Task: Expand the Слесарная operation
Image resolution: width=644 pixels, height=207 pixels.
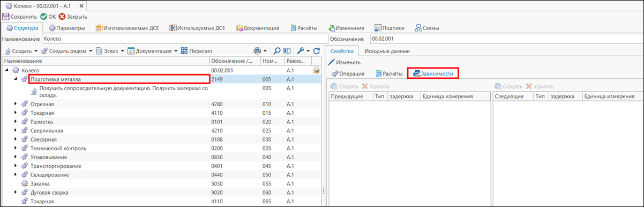Action: [16, 139]
